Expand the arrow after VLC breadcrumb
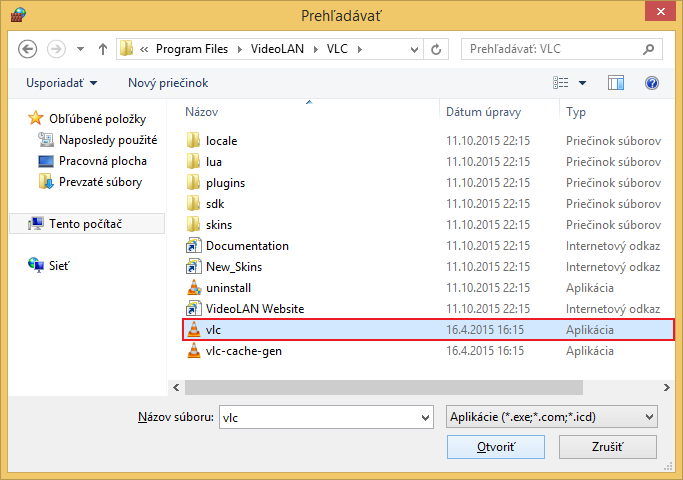This screenshot has height=480, width=683. point(360,49)
